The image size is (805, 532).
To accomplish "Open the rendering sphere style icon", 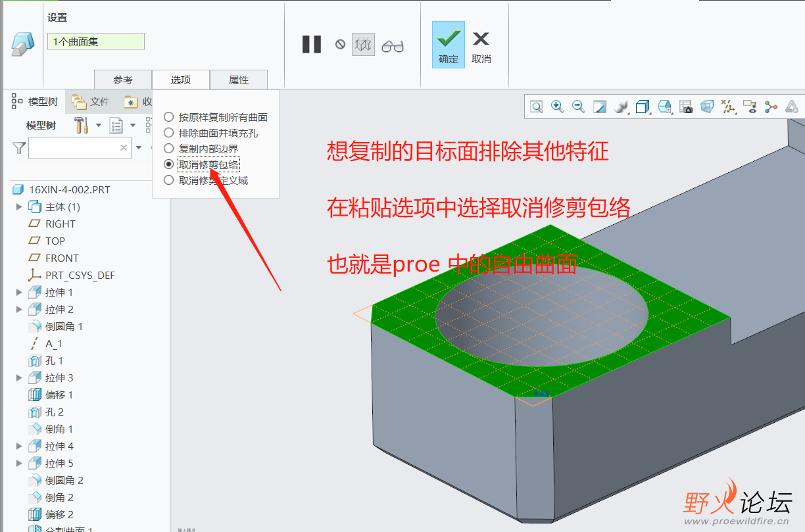I will tap(621, 107).
